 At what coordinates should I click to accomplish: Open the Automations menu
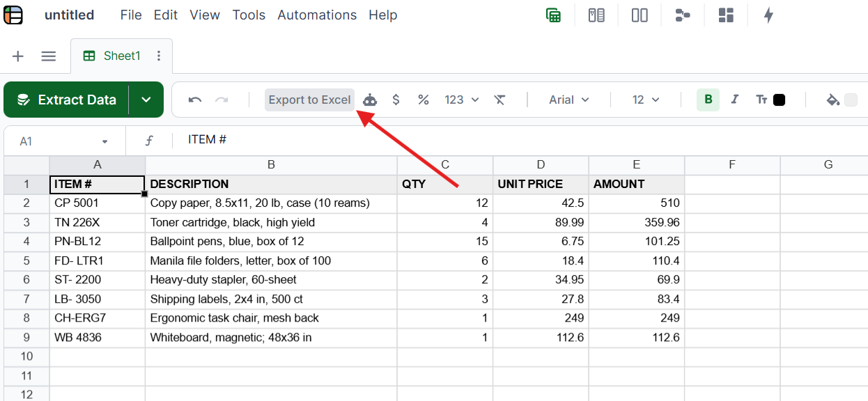317,15
